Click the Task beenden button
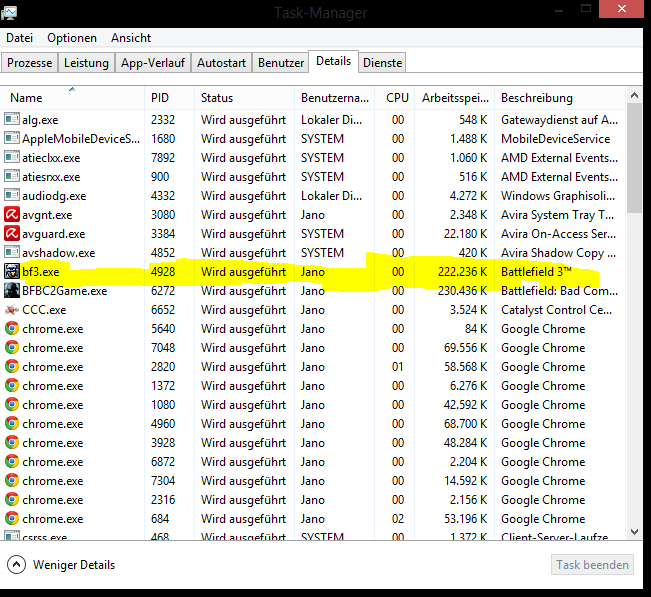Screen dimensions: 651x597 [x=592, y=565]
